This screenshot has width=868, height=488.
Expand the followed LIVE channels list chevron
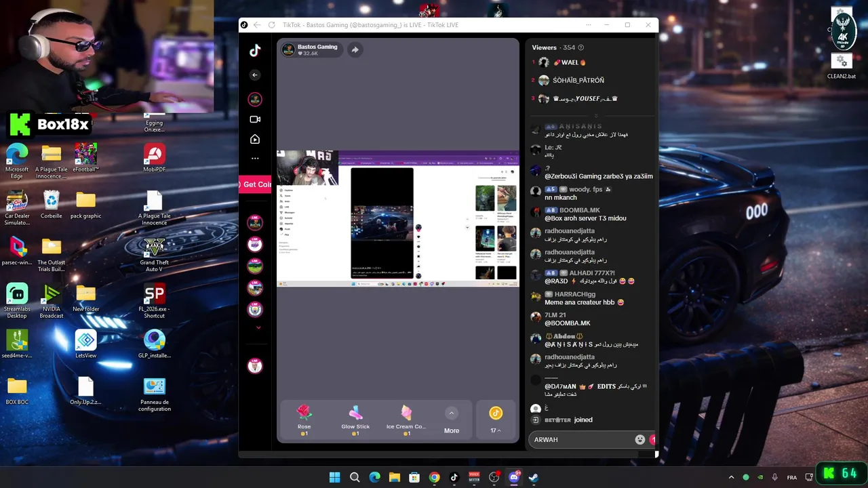point(258,328)
